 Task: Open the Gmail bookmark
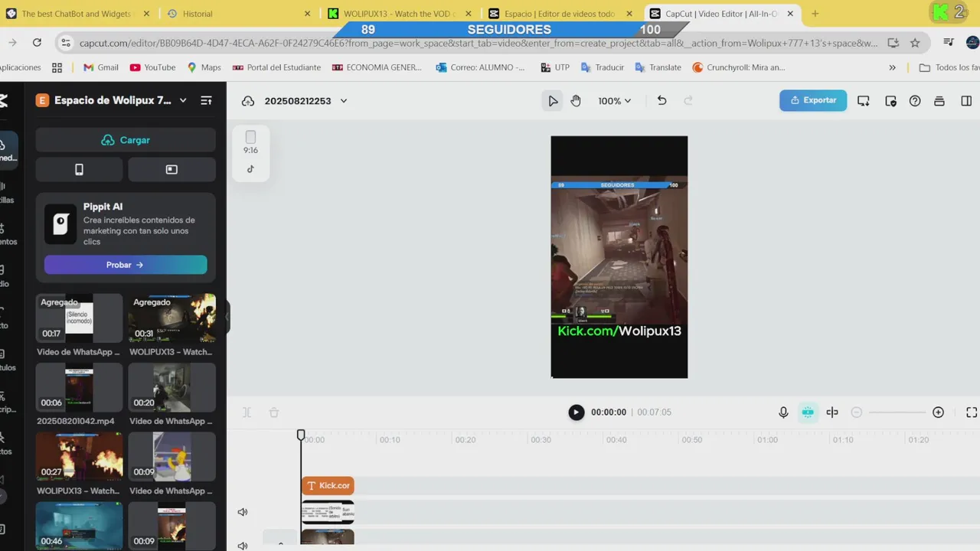click(x=100, y=67)
